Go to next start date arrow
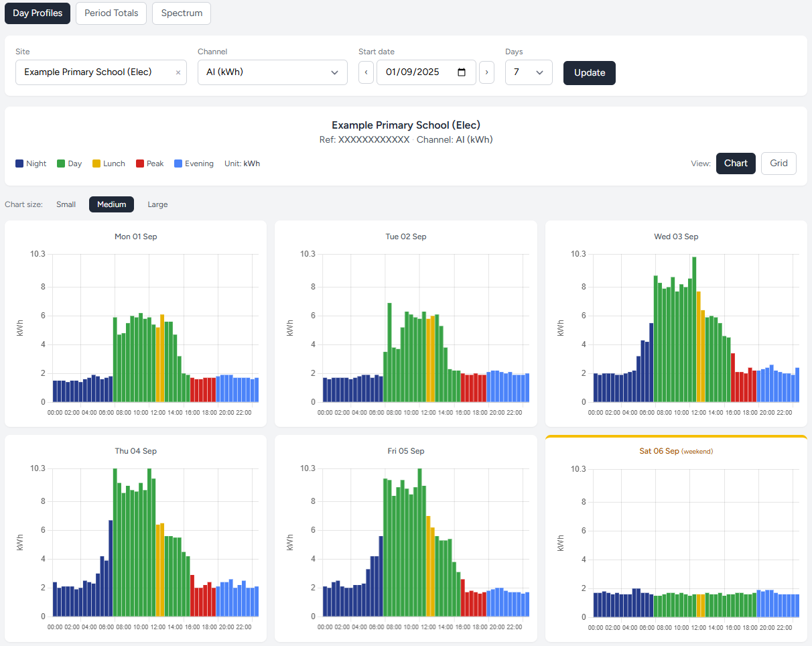This screenshot has height=646, width=812. click(x=487, y=72)
